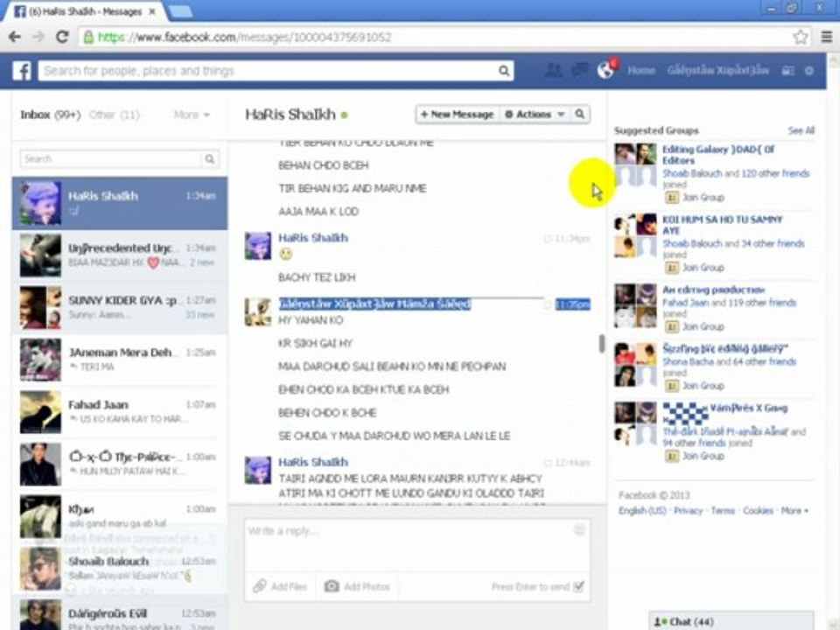The height and width of the screenshot is (630, 840).
Task: Click HaRis Shaikh's avatar beside the 11:34pm message
Action: click(257, 246)
